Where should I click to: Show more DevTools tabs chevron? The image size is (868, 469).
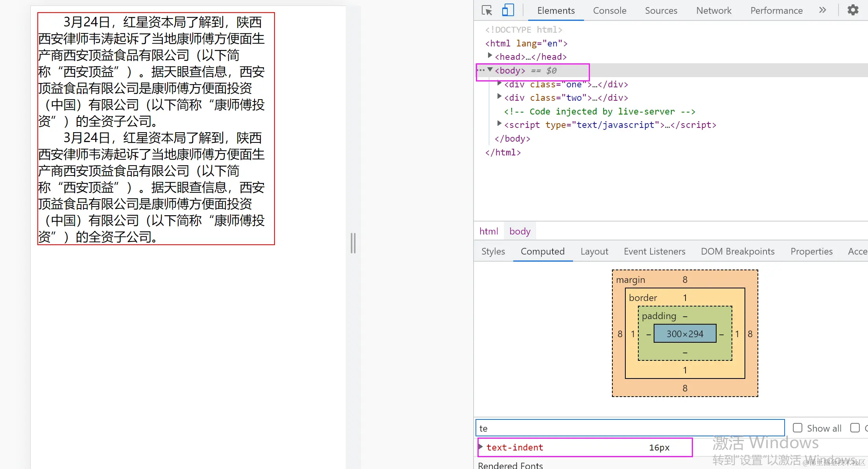822,10
